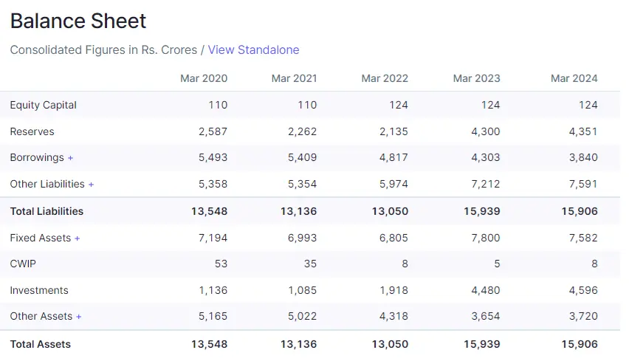The width and height of the screenshot is (629, 364).
Task: Open the View Standalone link
Action: (253, 50)
